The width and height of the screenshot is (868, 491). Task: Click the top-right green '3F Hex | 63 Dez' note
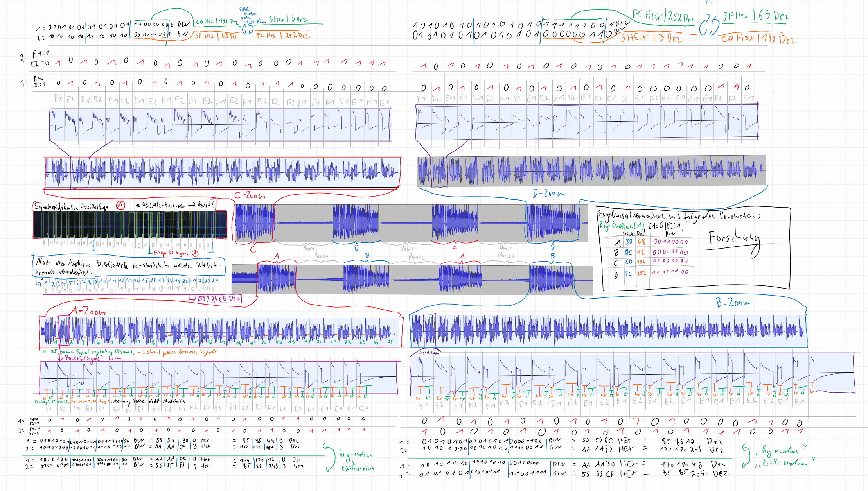coord(756,16)
